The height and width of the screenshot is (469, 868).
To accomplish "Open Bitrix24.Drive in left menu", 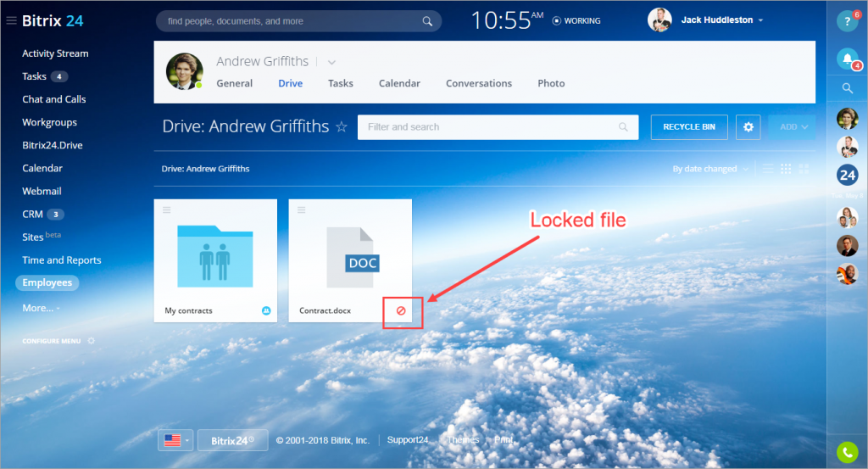I will (52, 145).
